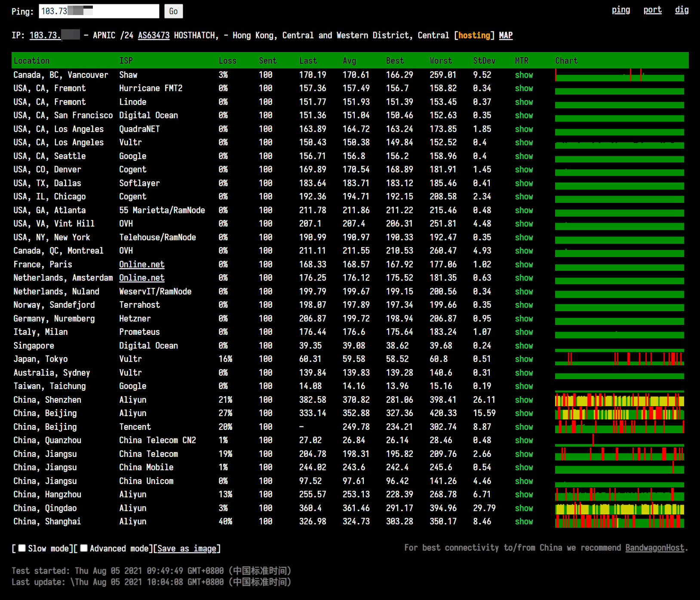Click the Save as image link
The height and width of the screenshot is (600, 700).
pyautogui.click(x=187, y=548)
